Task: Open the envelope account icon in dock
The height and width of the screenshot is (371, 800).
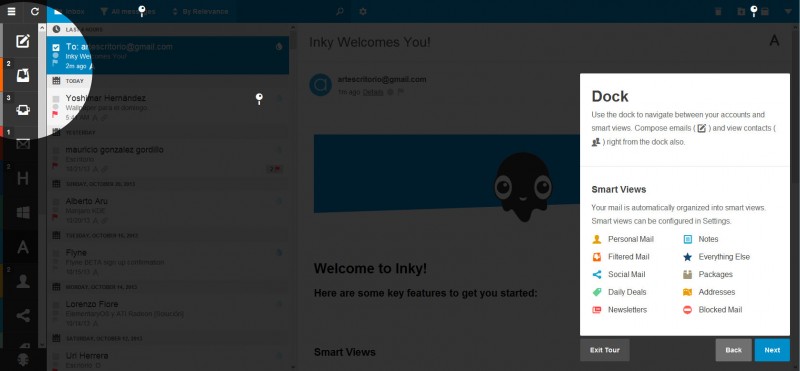Action: 22,144
